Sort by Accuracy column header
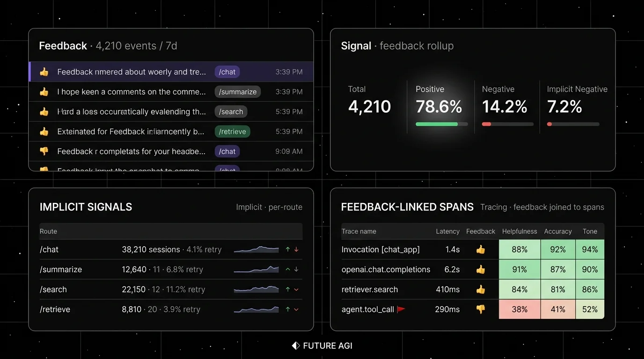644x359 pixels. [558, 231]
